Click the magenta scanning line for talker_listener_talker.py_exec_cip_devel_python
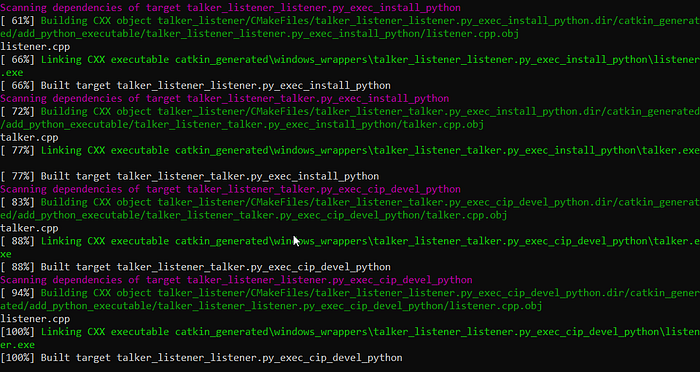This screenshot has height=372, width=700. click(x=230, y=189)
